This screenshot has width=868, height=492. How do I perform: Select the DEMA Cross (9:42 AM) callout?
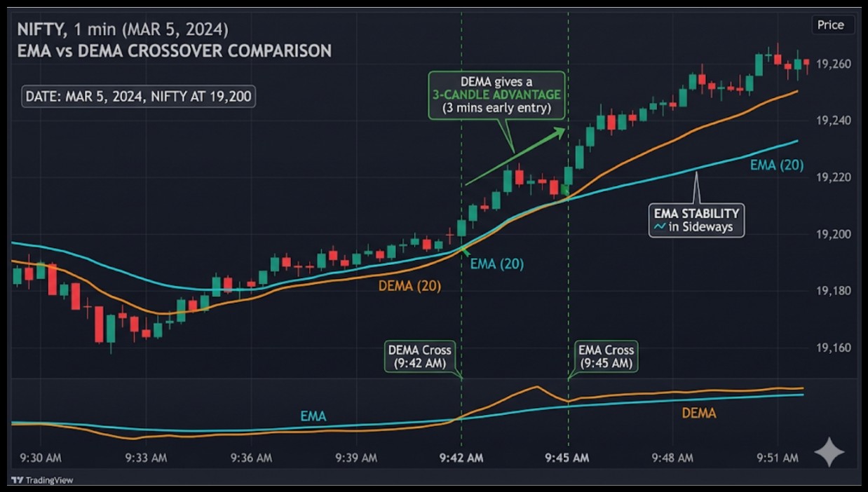(420, 357)
